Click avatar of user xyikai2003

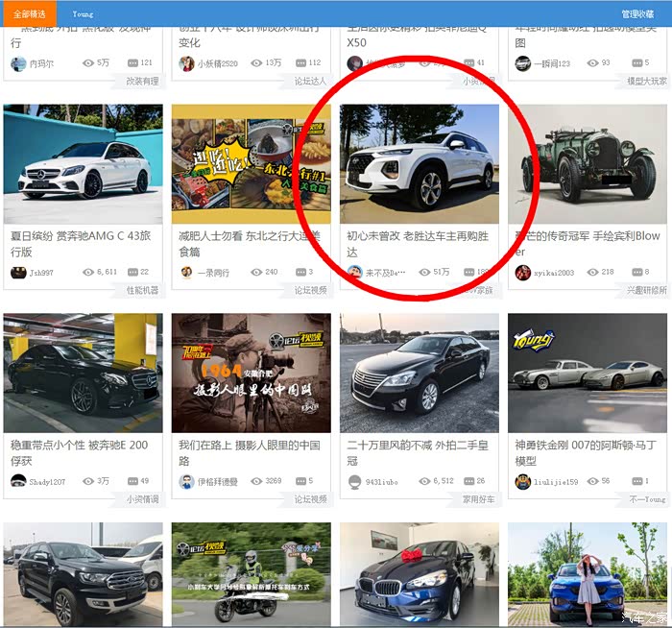[523, 272]
